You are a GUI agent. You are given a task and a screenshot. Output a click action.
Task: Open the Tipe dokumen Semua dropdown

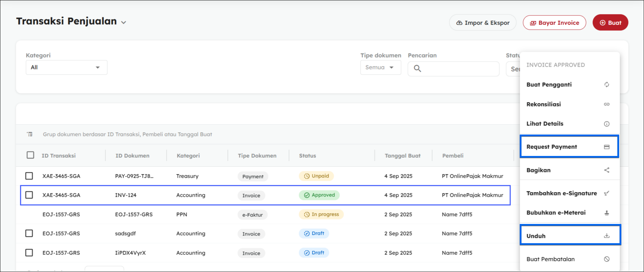tap(381, 67)
